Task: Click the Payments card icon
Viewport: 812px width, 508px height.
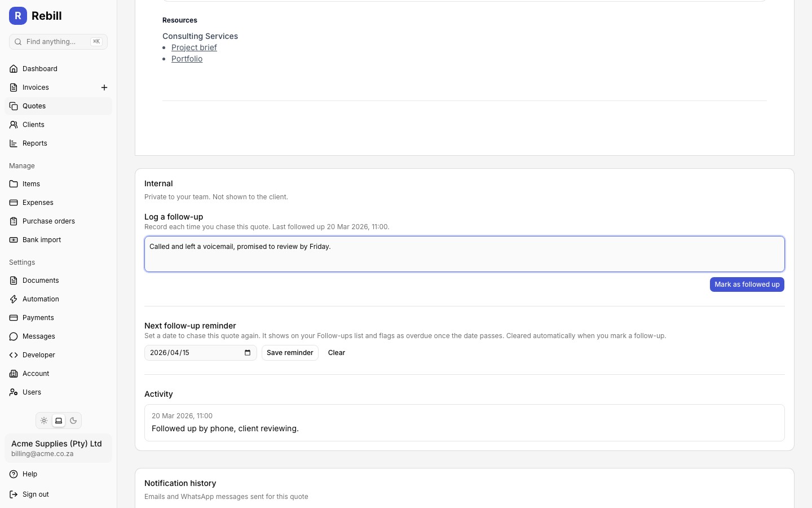Action: [14, 318]
